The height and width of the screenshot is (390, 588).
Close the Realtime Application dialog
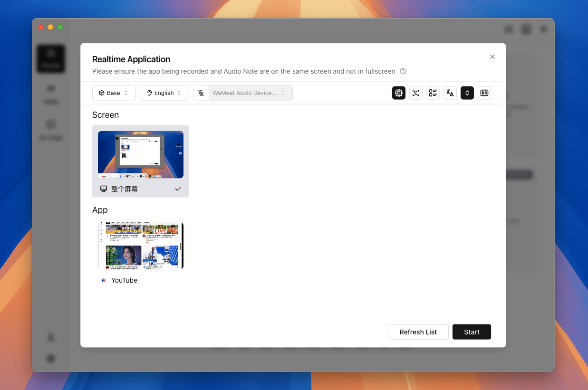[x=492, y=57]
